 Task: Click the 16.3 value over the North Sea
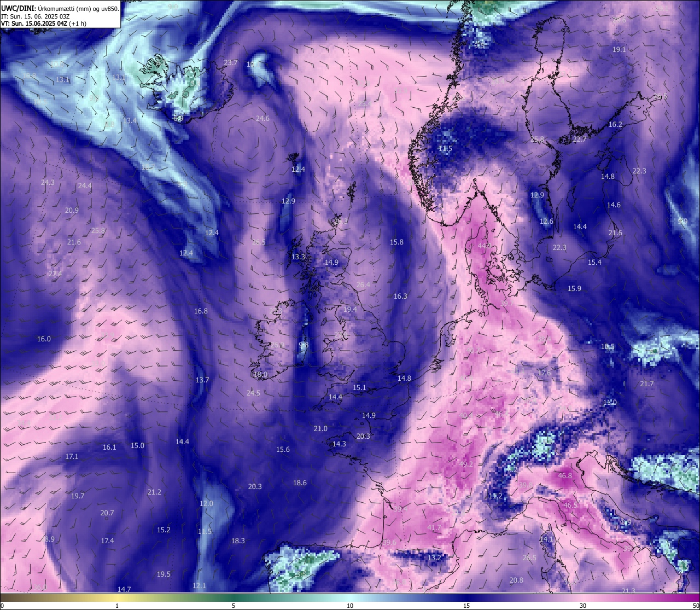400,296
